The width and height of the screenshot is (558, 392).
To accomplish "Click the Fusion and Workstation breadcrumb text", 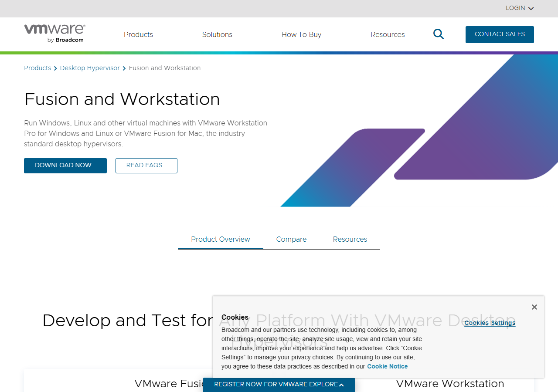I will [165, 68].
